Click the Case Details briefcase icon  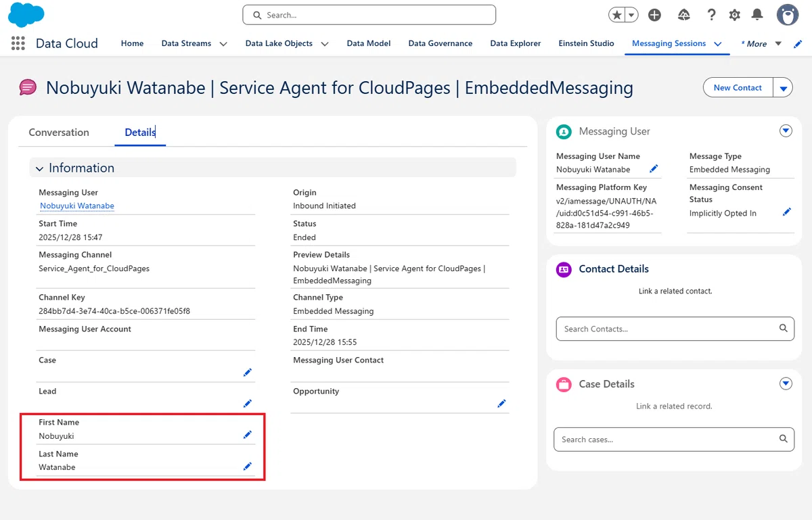click(564, 384)
